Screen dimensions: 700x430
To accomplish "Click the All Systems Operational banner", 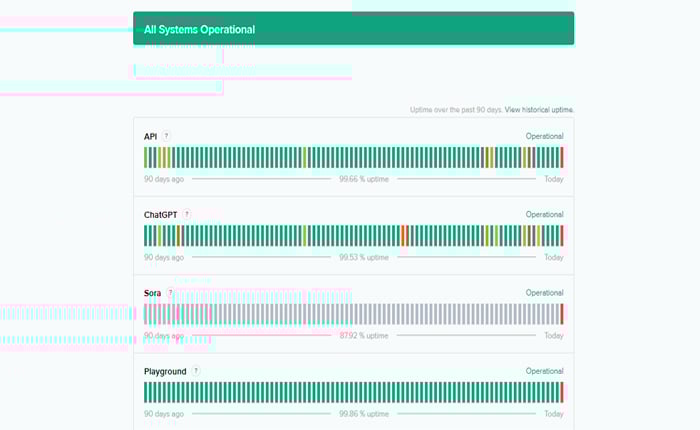I will pos(353,29).
